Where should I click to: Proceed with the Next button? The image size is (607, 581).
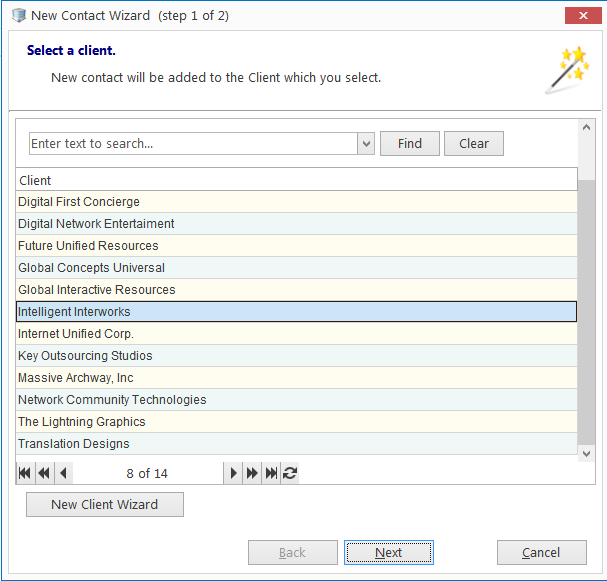tap(389, 552)
